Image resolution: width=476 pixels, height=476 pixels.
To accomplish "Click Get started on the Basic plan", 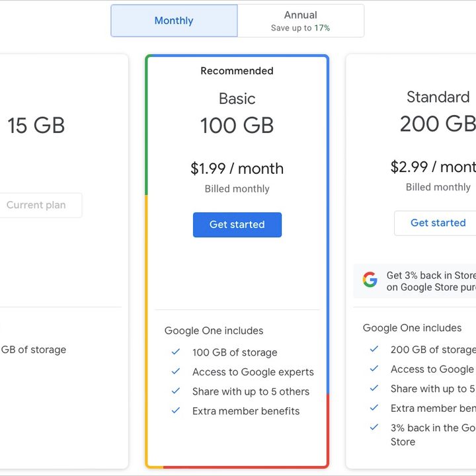I will click(237, 225).
